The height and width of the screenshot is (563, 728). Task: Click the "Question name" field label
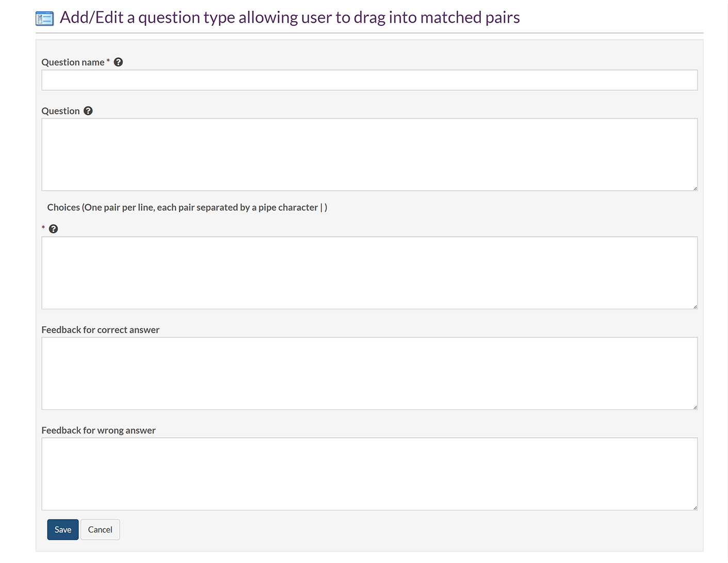point(73,62)
